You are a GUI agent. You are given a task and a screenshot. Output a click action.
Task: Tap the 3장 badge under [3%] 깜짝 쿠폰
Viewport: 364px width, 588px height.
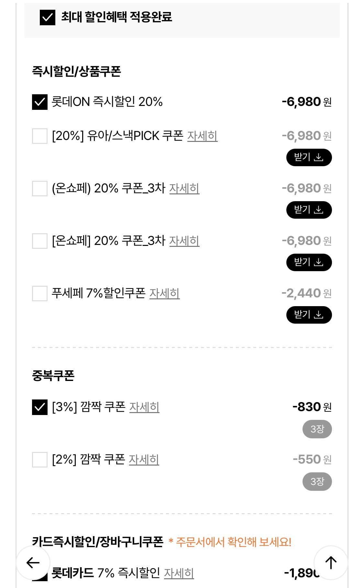tap(317, 429)
